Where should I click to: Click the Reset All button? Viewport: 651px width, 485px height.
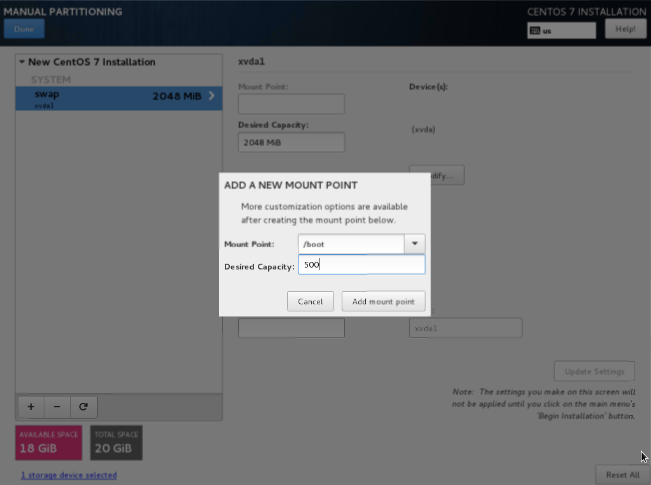[623, 475]
